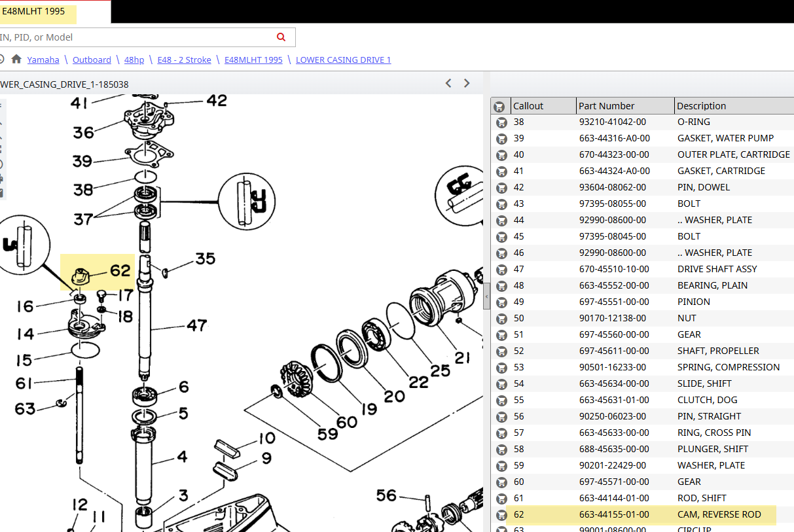The width and height of the screenshot is (794, 532).
Task: Click the panel splitter collapse handle
Action: point(486,296)
